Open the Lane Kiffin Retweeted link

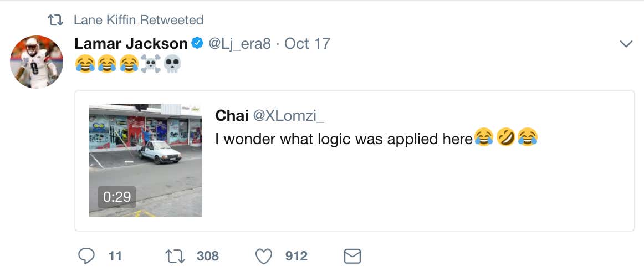point(139,21)
